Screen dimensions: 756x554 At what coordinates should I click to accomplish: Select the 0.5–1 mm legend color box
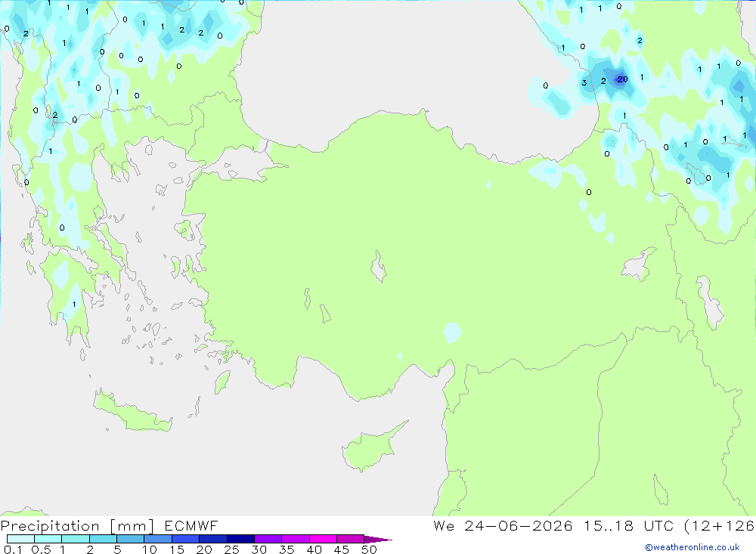48,539
